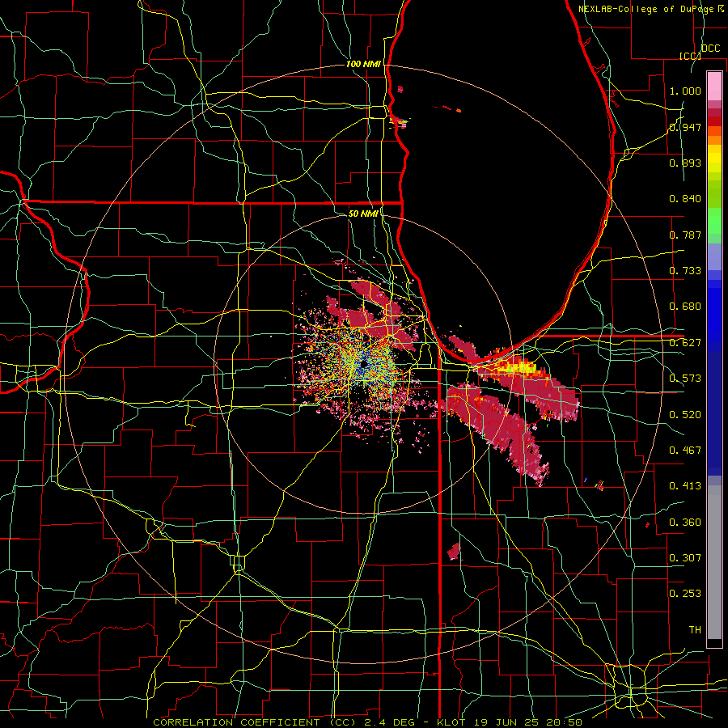Click the 0.413 scale value
Viewport: 728px width, 728px height.
coord(685,486)
